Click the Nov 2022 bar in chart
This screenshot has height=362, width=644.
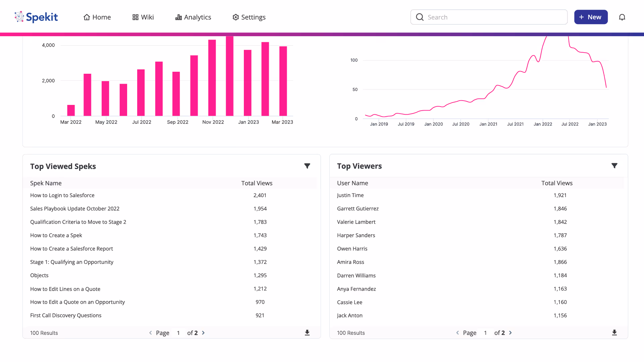coord(212,78)
